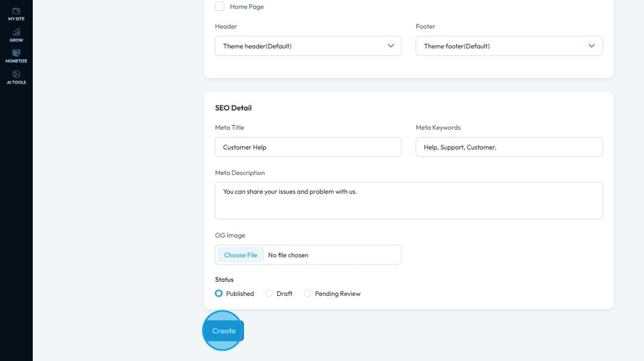Open the Grow sidebar icon
This screenshot has width=644, height=361.
[16, 35]
